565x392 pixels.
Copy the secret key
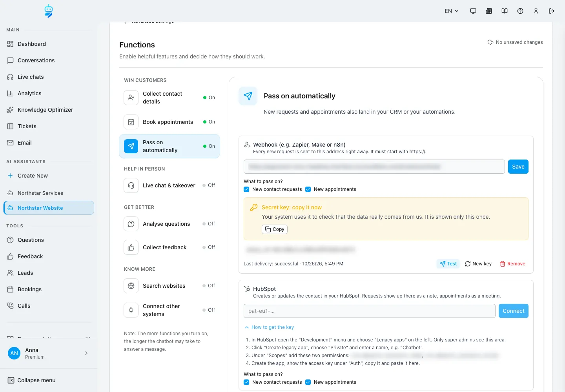coord(275,229)
